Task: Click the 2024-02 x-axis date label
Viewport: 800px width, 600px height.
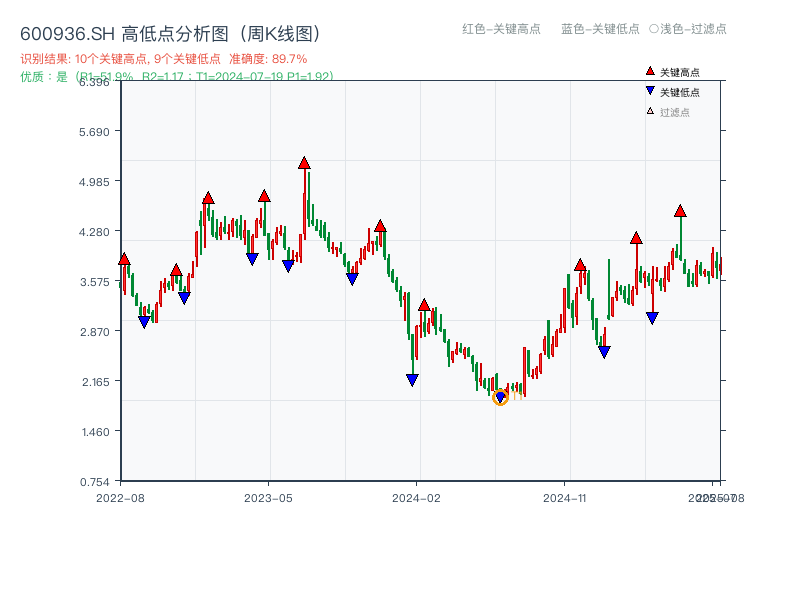Action: coord(416,498)
